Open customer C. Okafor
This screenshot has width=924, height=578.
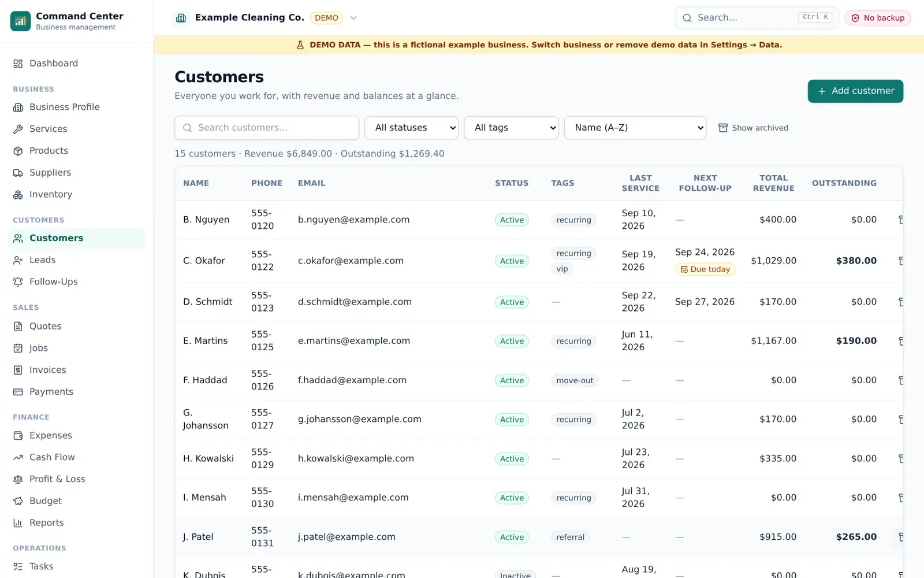click(x=204, y=261)
